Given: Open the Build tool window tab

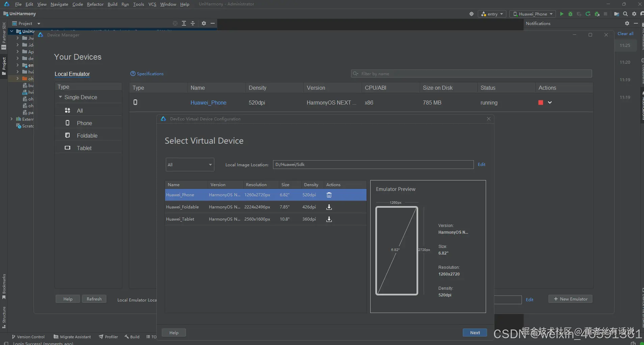Looking at the screenshot, I should pyautogui.click(x=132, y=337).
